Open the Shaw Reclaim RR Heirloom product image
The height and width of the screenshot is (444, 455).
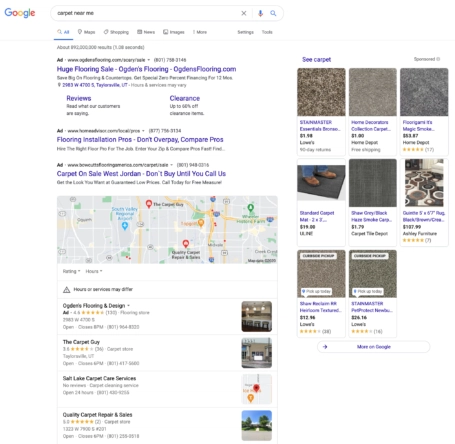(321, 274)
